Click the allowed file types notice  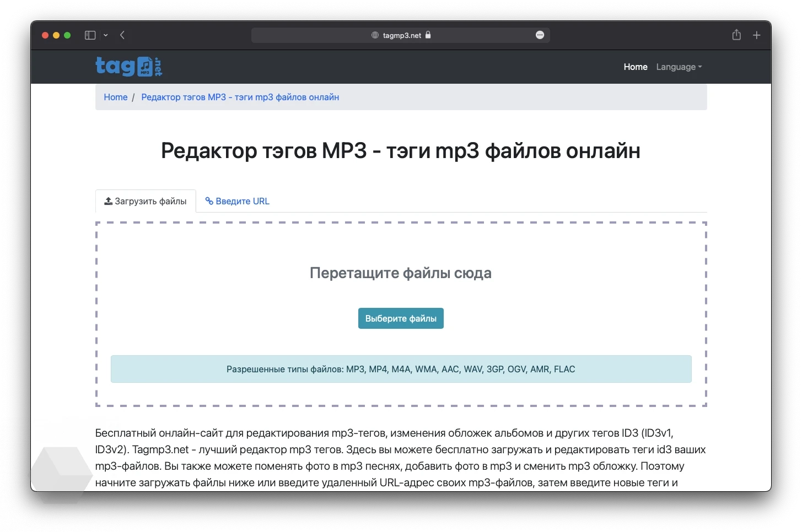click(401, 369)
